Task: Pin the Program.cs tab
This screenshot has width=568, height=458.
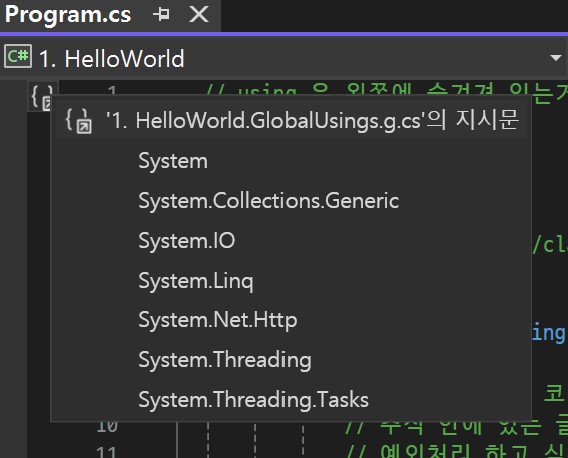Action: coord(161,14)
